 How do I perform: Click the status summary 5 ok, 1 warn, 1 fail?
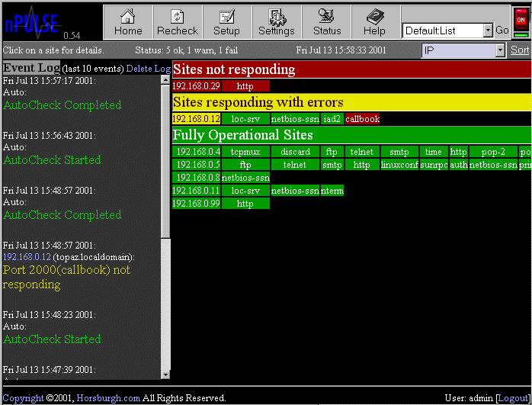coord(186,50)
